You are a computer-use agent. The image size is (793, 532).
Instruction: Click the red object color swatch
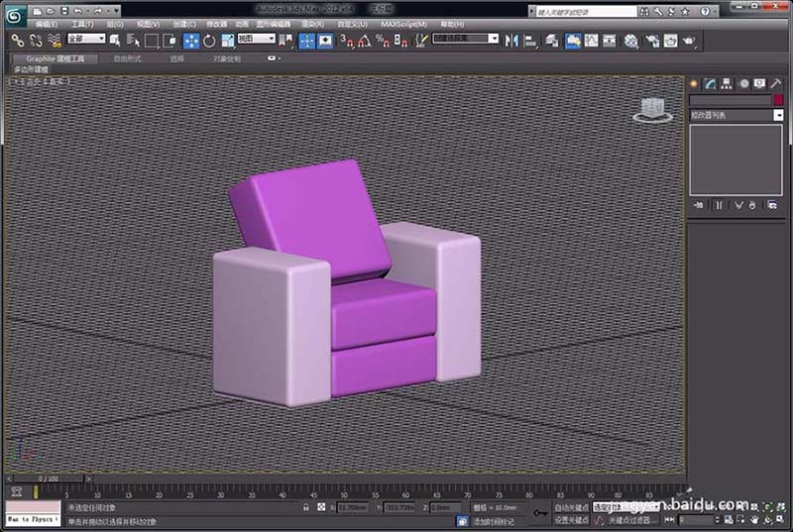778,99
